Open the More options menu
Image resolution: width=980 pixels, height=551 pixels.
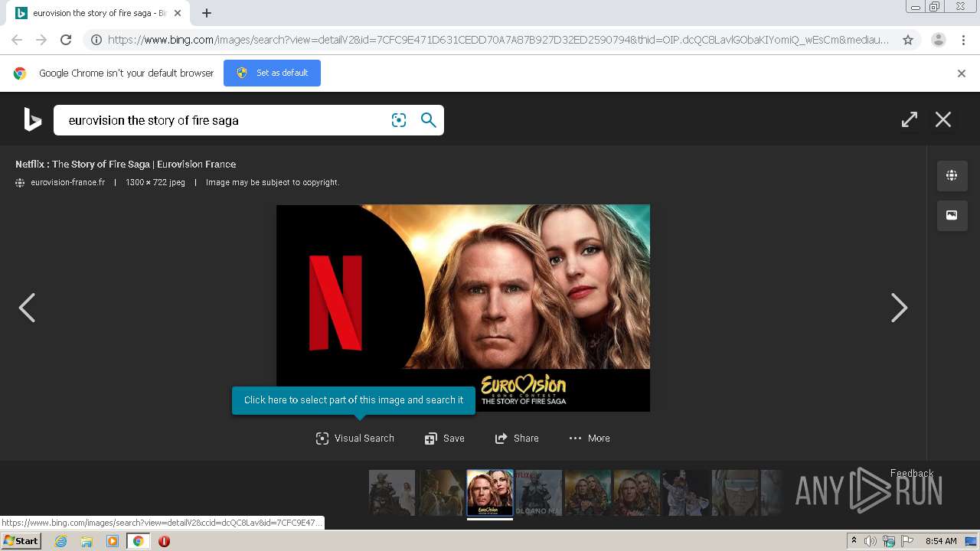tap(590, 439)
